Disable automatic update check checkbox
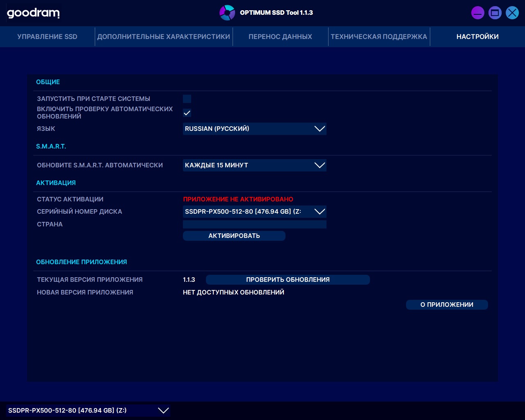Image resolution: width=525 pixels, height=420 pixels. [x=187, y=113]
